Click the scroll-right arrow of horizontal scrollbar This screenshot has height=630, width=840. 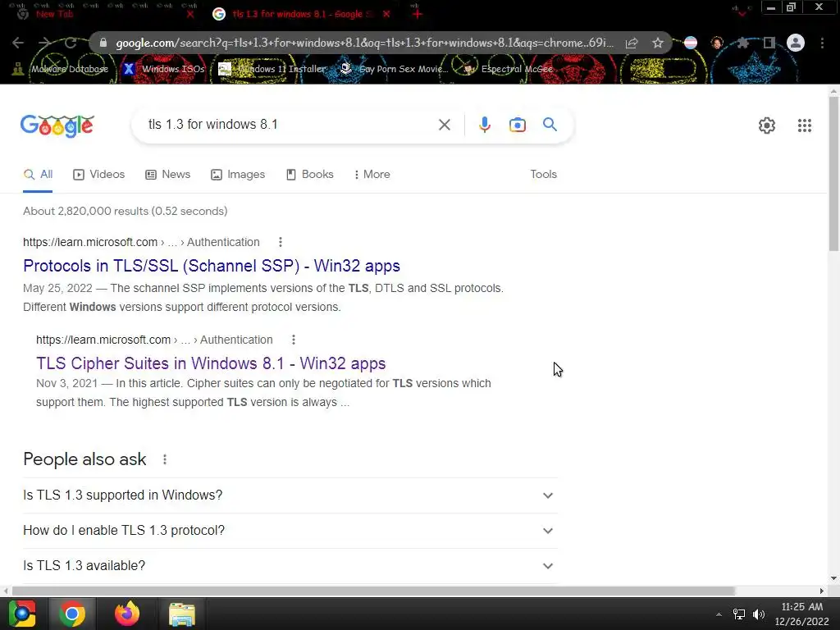click(x=822, y=591)
